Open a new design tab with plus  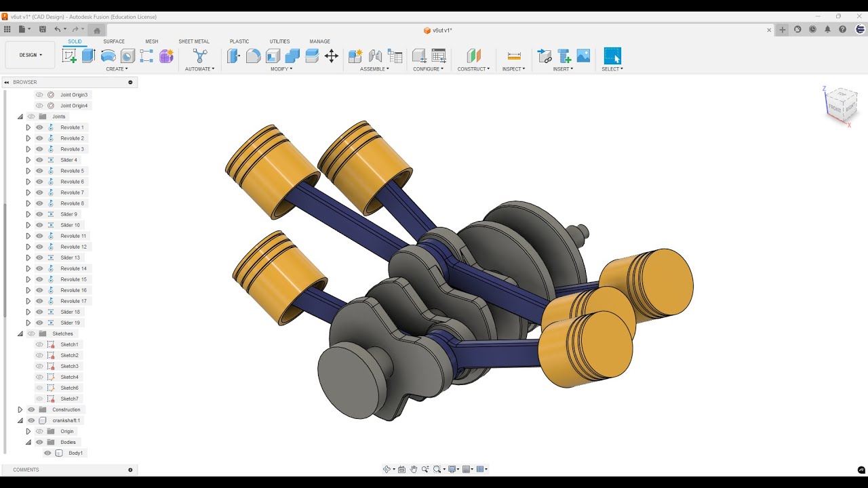[783, 30]
